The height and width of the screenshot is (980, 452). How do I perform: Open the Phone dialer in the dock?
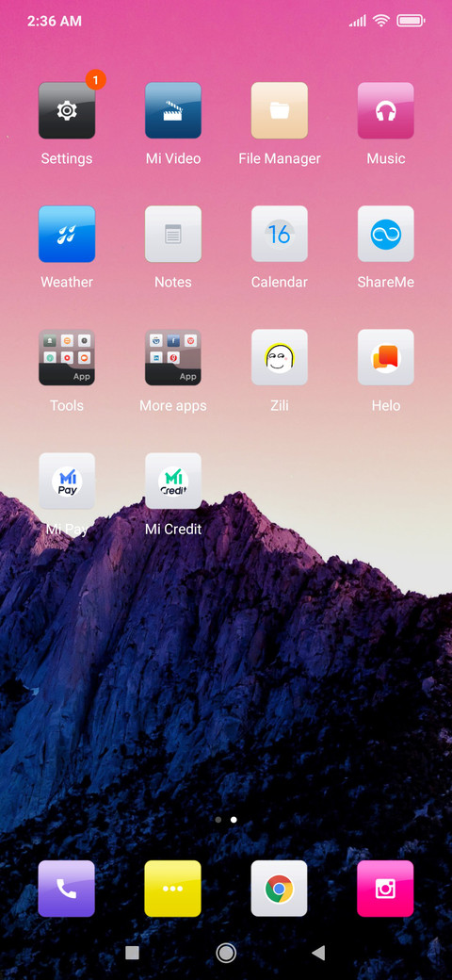tap(67, 889)
